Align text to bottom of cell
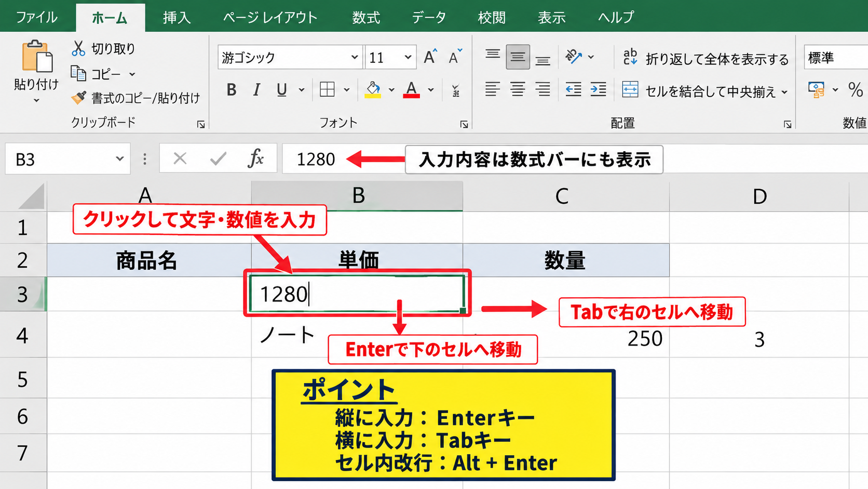The width and height of the screenshot is (868, 489). point(543,60)
